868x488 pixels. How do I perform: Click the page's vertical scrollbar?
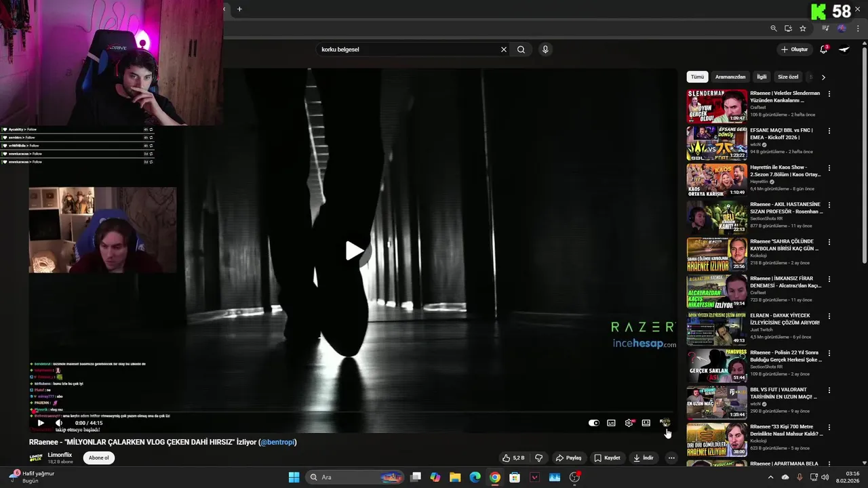click(x=865, y=159)
